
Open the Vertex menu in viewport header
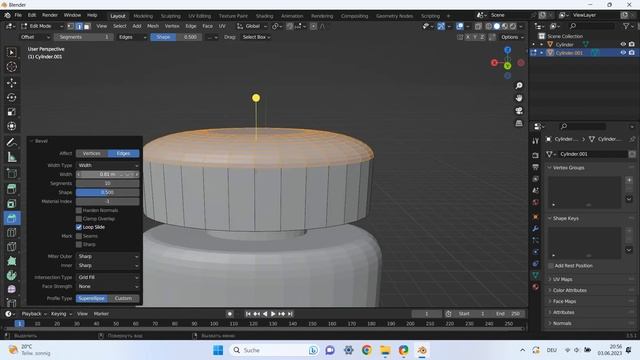(172, 26)
